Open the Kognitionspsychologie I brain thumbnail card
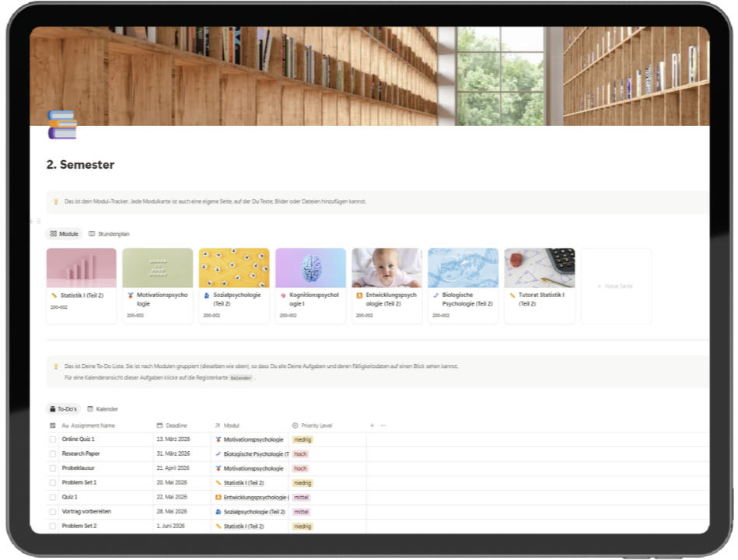Screen dimensions: 738x560 coord(310,268)
